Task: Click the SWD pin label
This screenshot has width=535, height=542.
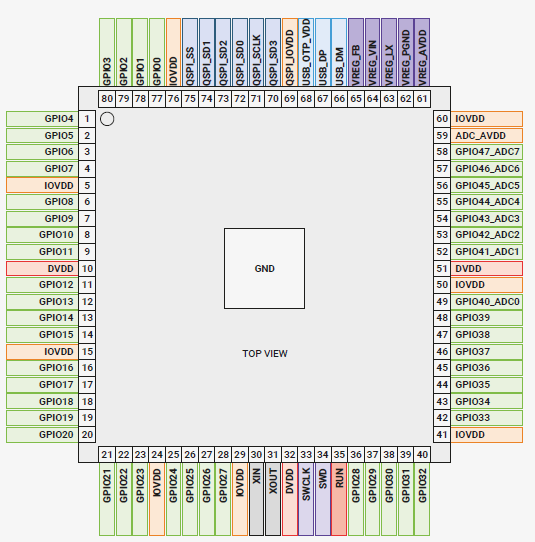Action: point(322,499)
